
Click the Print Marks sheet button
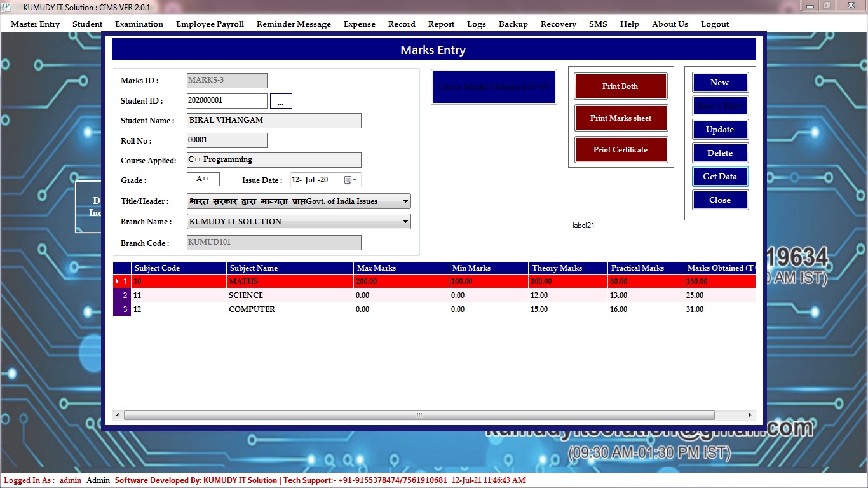620,118
